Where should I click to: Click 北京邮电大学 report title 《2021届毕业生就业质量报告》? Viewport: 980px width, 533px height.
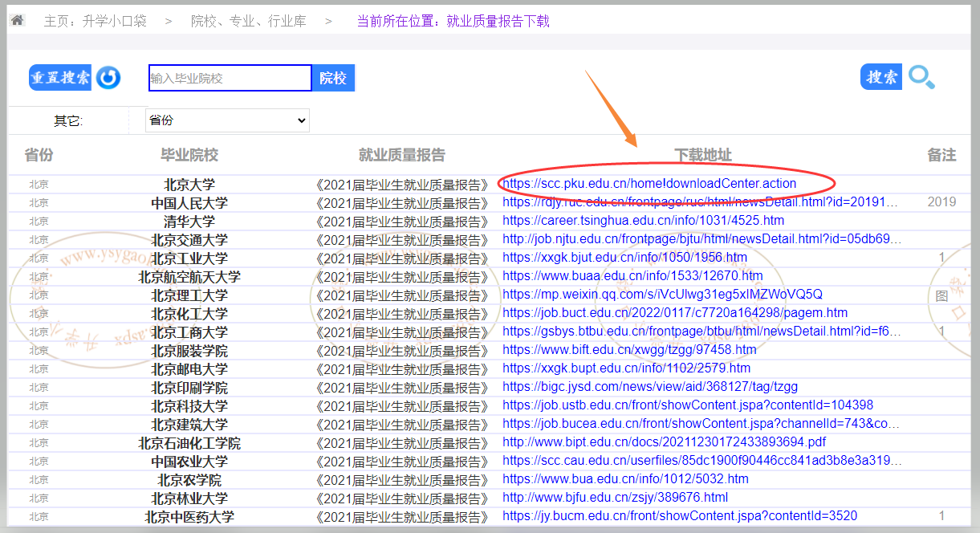point(401,369)
